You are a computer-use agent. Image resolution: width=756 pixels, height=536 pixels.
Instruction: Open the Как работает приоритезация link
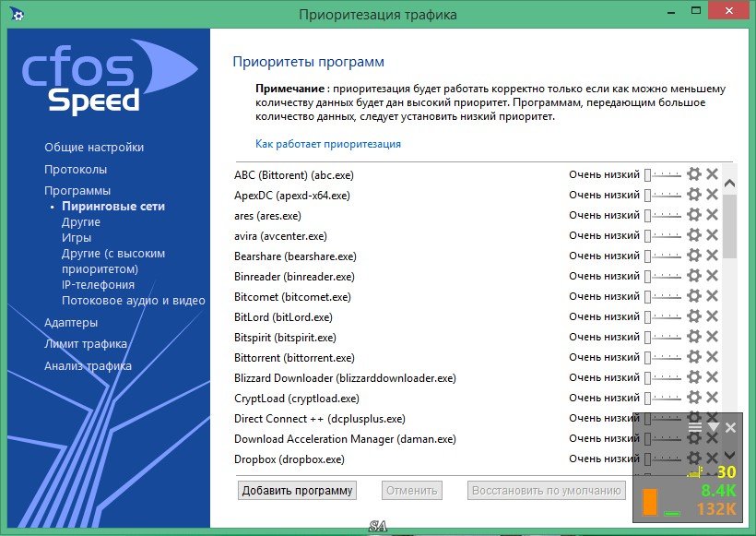(328, 144)
